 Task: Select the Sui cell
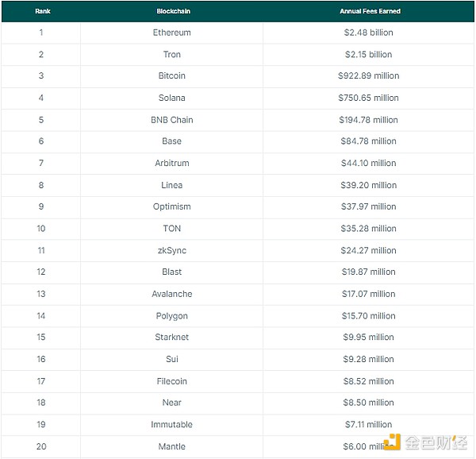pyautogui.click(x=172, y=359)
